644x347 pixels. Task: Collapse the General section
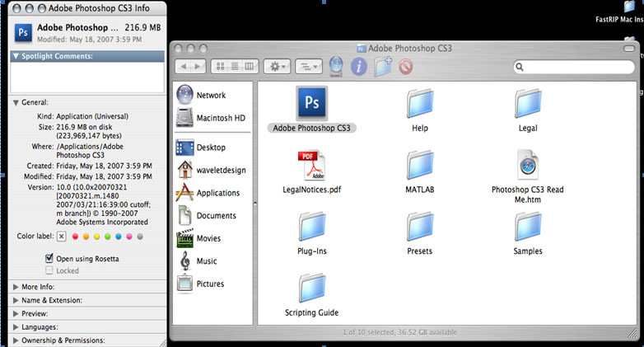click(16, 102)
